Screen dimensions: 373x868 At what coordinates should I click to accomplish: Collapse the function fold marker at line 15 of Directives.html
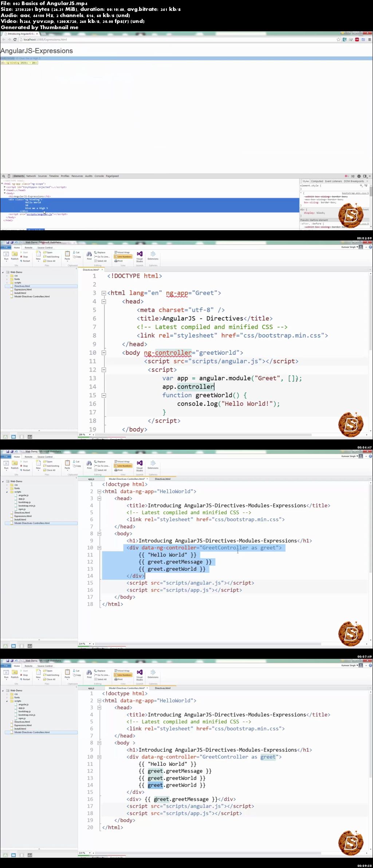coord(103,395)
